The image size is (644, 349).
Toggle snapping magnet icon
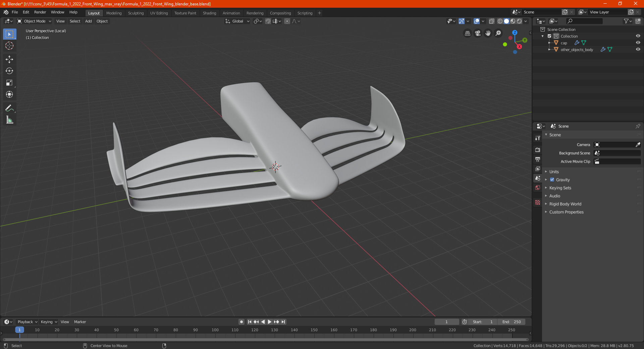(x=268, y=21)
